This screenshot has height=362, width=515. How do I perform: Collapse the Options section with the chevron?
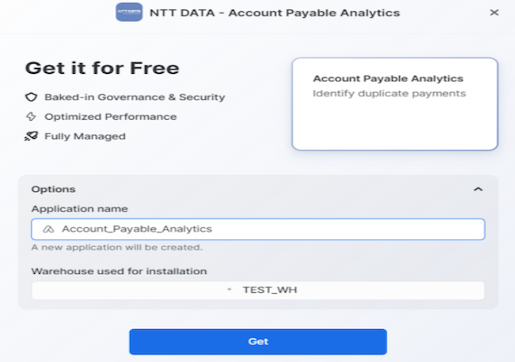tap(478, 189)
